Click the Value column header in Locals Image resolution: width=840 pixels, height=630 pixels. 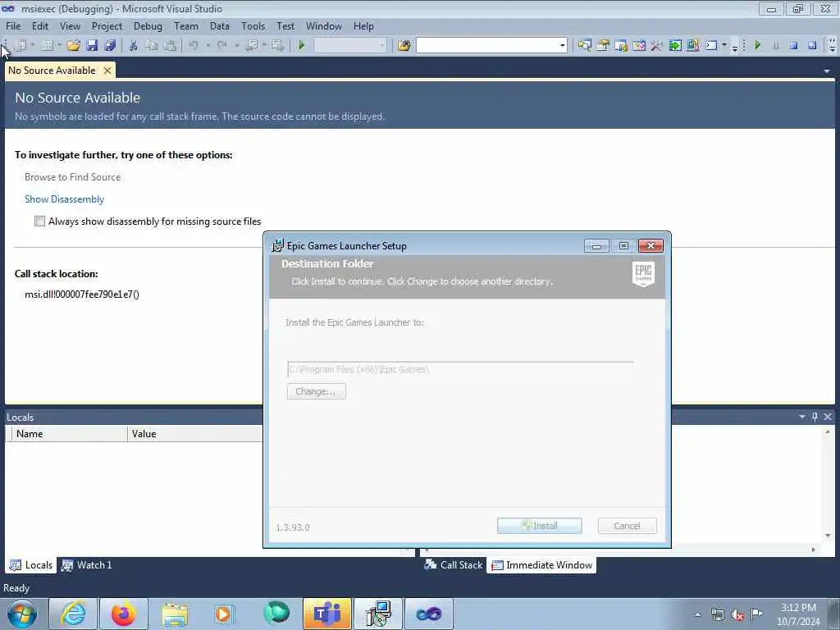pyautogui.click(x=195, y=434)
